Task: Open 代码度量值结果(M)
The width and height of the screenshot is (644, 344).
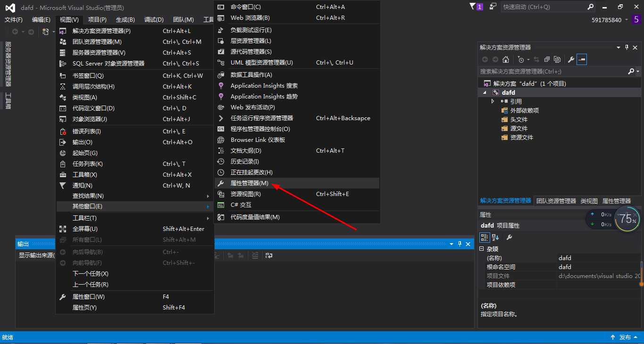Action: tap(297, 217)
